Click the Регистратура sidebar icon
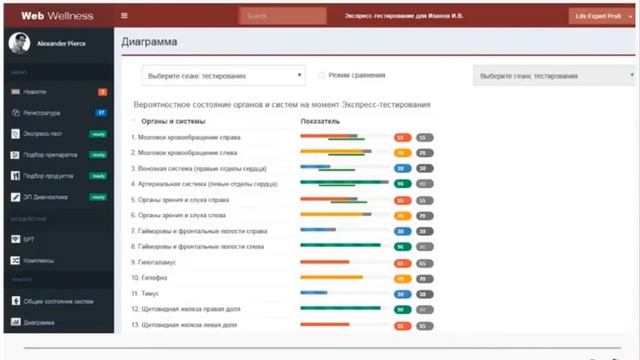 click(16, 113)
